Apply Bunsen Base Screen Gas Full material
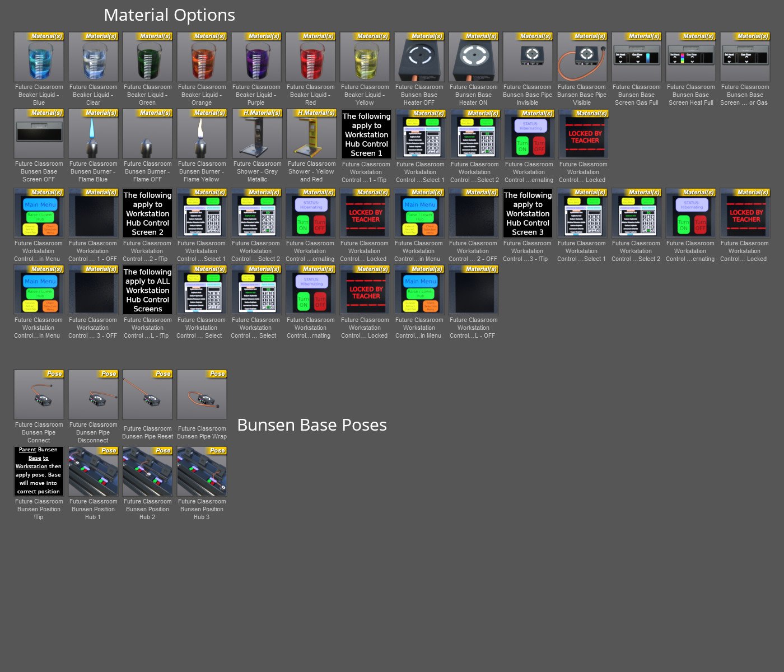The image size is (784, 672). (x=636, y=56)
